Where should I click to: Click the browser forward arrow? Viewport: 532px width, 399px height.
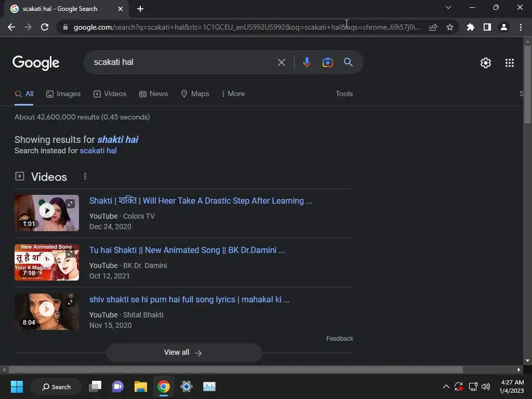pos(28,27)
